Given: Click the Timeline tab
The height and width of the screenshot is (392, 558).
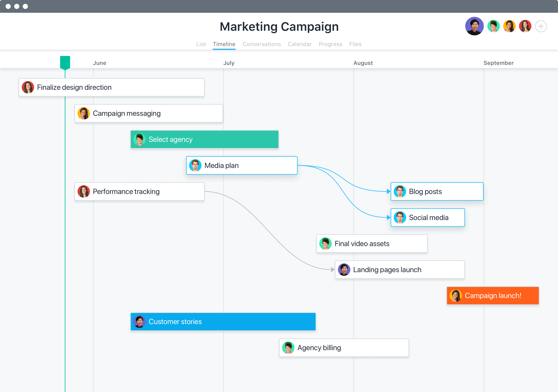Looking at the screenshot, I should 224,44.
